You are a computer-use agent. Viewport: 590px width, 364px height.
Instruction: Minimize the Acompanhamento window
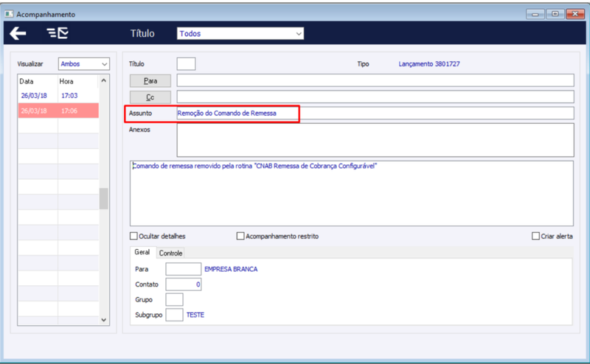point(535,14)
